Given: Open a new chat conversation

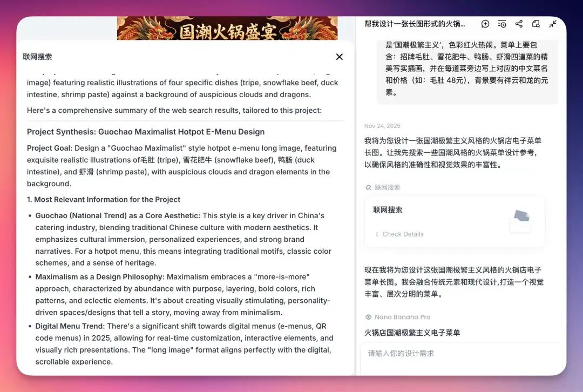Looking at the screenshot, I should (x=485, y=24).
